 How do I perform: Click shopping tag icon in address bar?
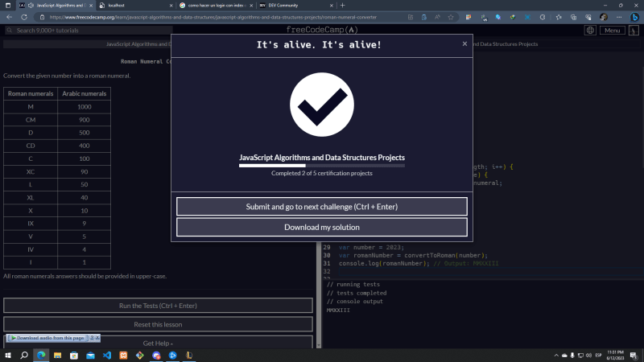[424, 17]
